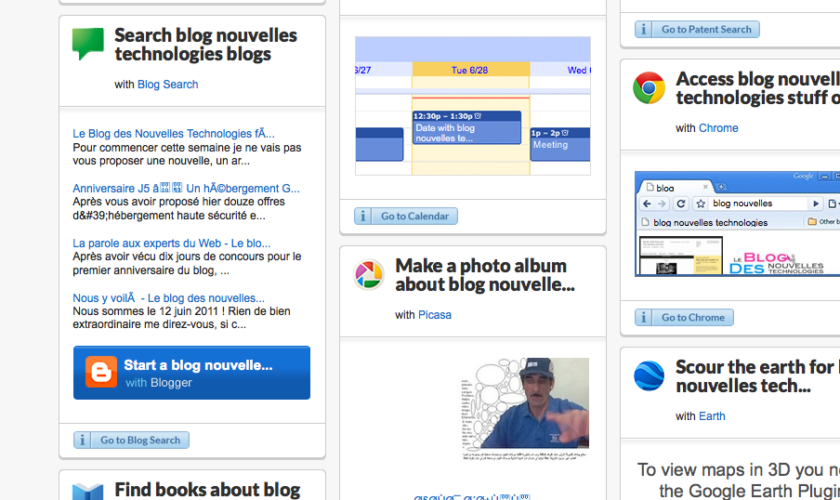
Task: Click the Google Earth globe icon
Action: point(649,376)
